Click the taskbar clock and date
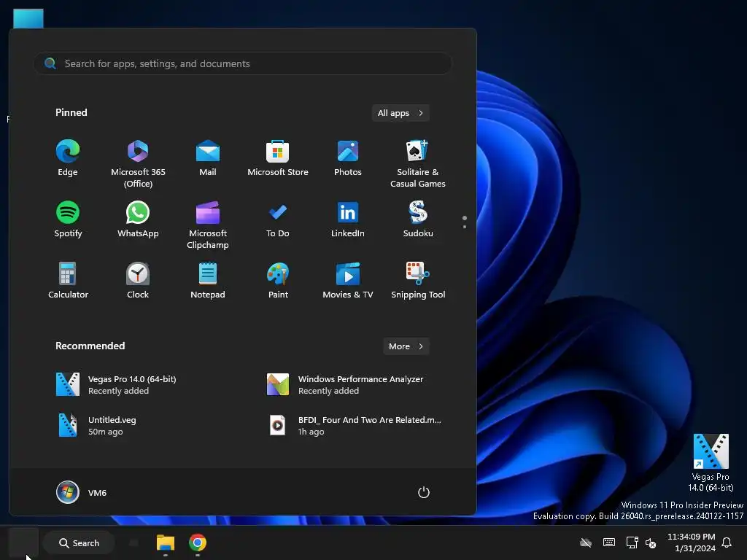 point(692,542)
